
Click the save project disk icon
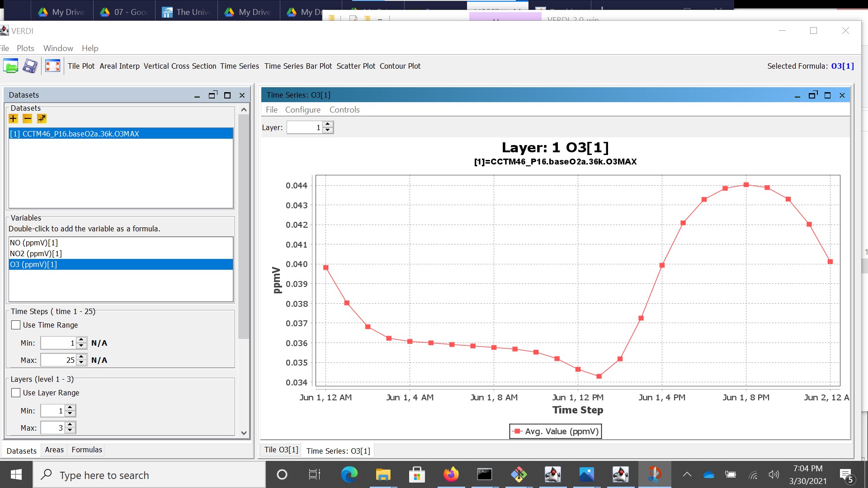30,66
